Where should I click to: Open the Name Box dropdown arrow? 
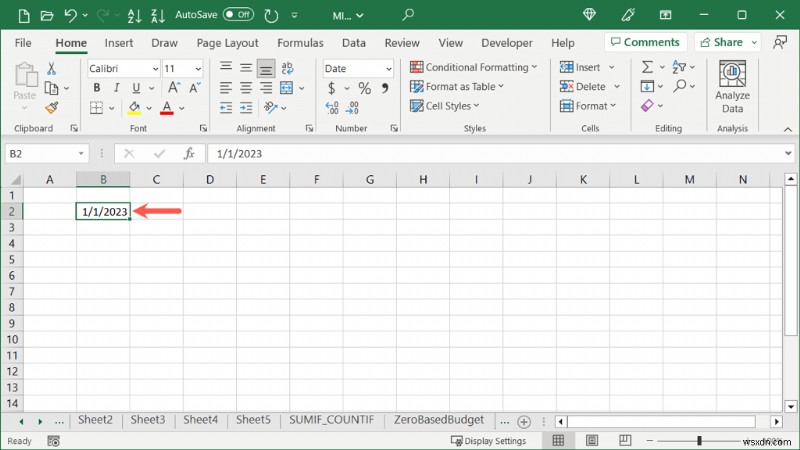[x=81, y=154]
